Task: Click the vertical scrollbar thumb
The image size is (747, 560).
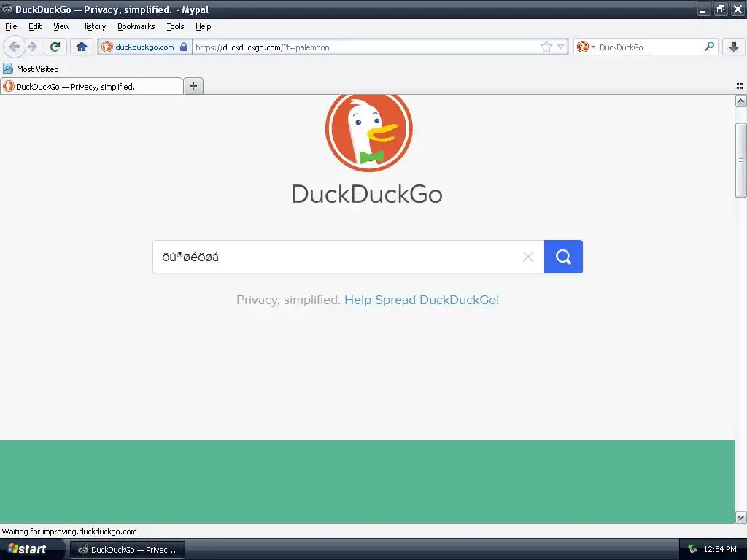Action: click(741, 160)
